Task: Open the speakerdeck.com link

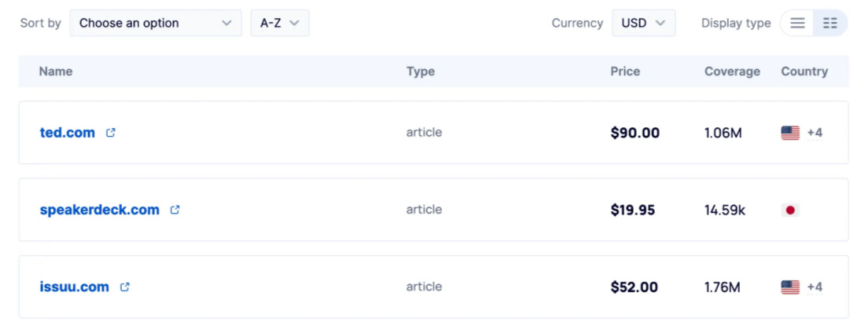Action: click(x=100, y=210)
